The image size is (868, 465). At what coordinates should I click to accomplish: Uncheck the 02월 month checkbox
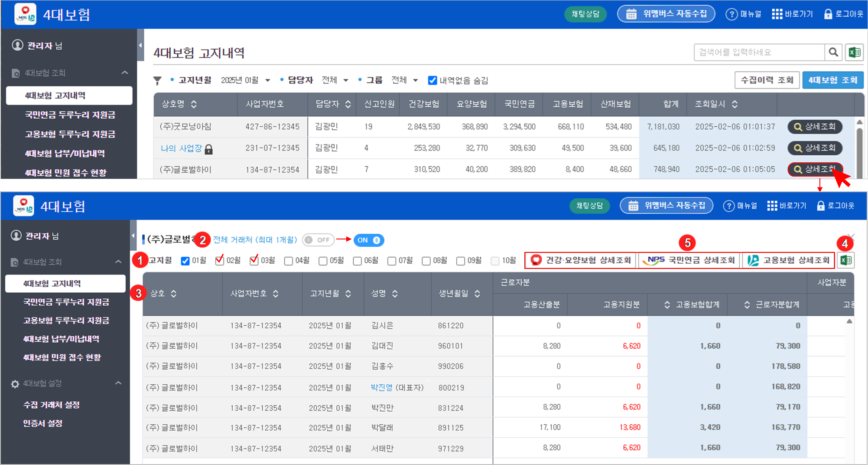[x=220, y=260]
